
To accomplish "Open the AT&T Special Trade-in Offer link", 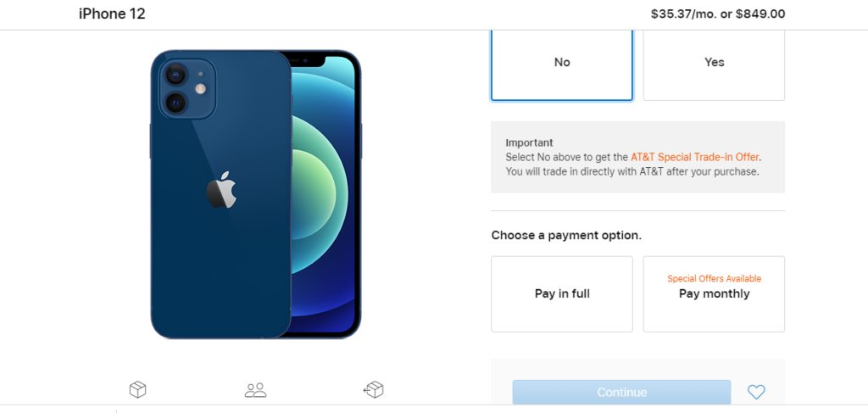I will point(695,157).
